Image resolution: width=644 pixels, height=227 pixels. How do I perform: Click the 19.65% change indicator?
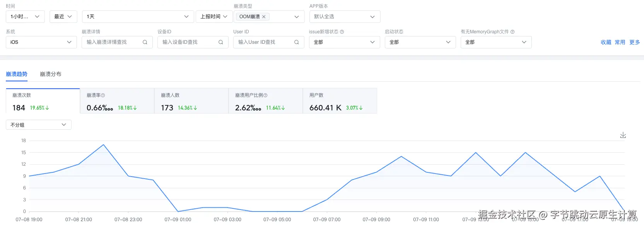(39, 108)
